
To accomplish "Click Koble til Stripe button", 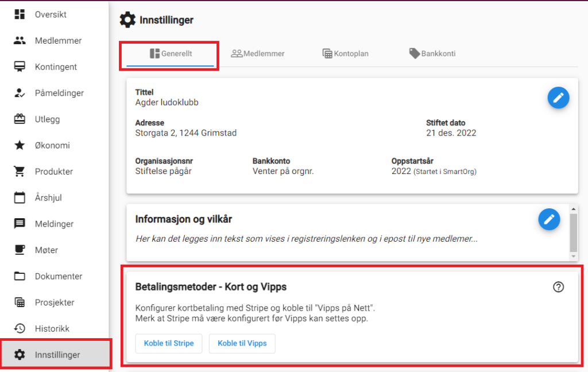I will [x=169, y=343].
